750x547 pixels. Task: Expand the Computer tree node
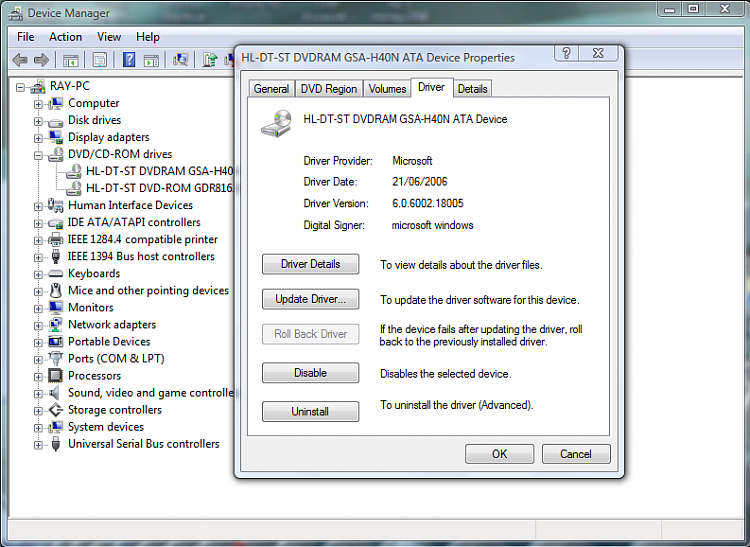click(38, 104)
